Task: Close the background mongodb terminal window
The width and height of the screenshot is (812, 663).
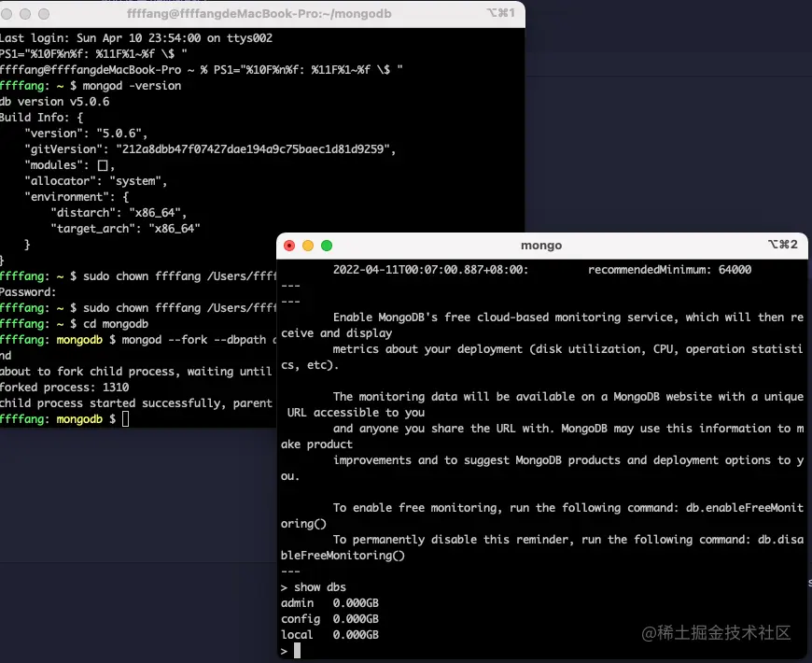Action: (x=7, y=14)
